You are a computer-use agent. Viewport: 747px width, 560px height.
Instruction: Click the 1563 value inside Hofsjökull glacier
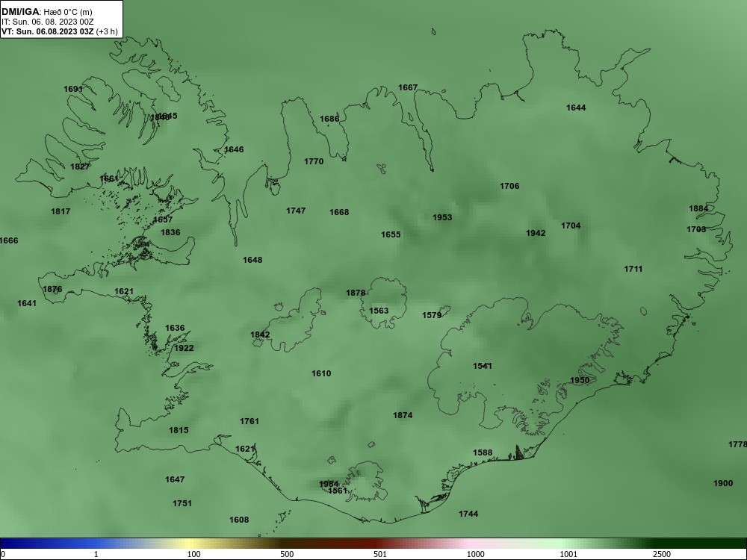coord(379,311)
